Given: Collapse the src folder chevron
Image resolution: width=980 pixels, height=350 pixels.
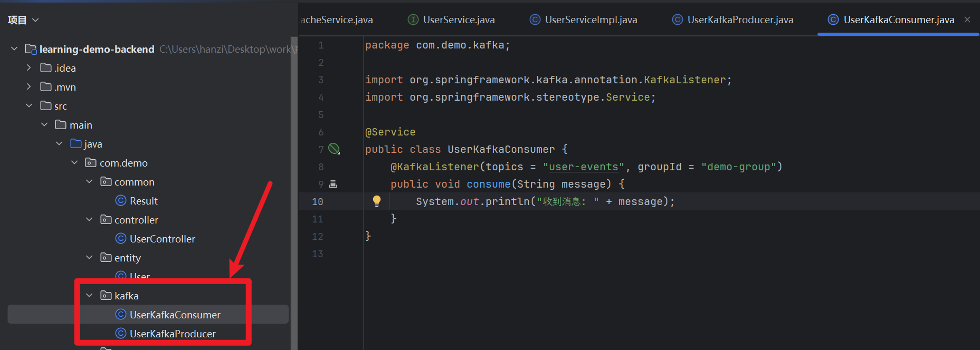Looking at the screenshot, I should click(x=29, y=106).
